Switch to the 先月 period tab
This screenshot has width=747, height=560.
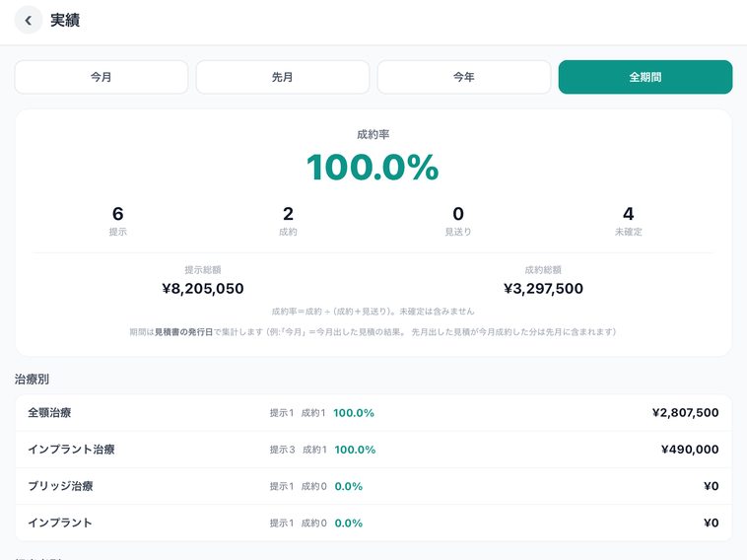[x=283, y=77]
